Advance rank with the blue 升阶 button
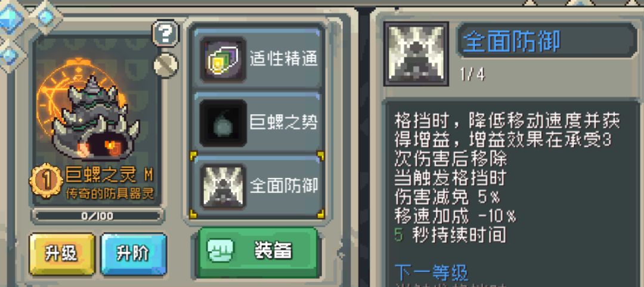The width and height of the screenshot is (644, 287). pos(134,254)
